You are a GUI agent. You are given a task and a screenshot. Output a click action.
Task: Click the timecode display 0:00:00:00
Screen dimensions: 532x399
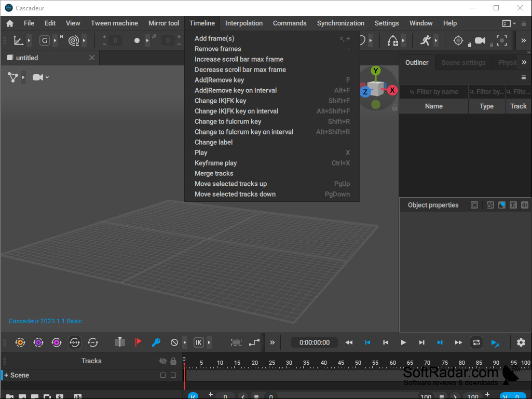[x=315, y=342]
